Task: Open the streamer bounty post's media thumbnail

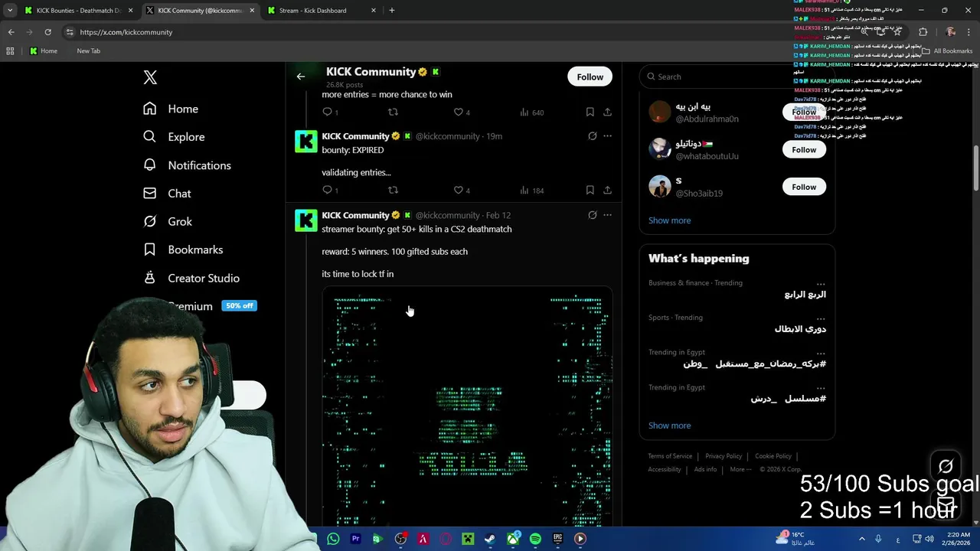Action: [x=467, y=406]
